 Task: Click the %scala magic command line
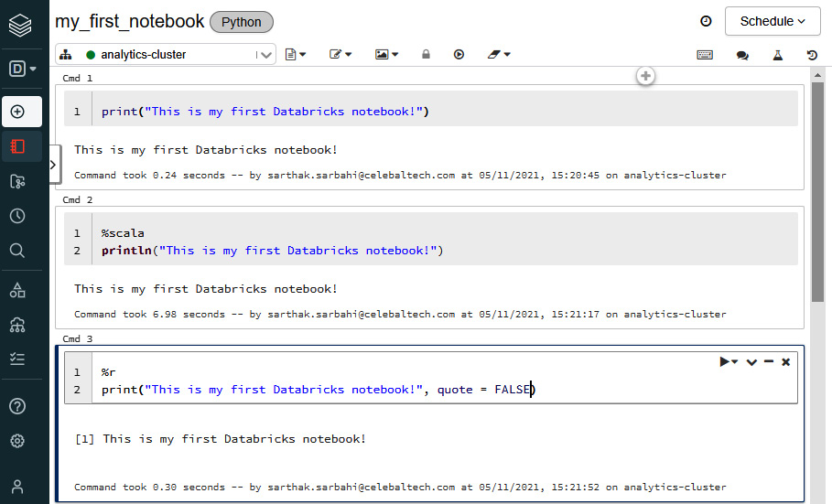[123, 233]
